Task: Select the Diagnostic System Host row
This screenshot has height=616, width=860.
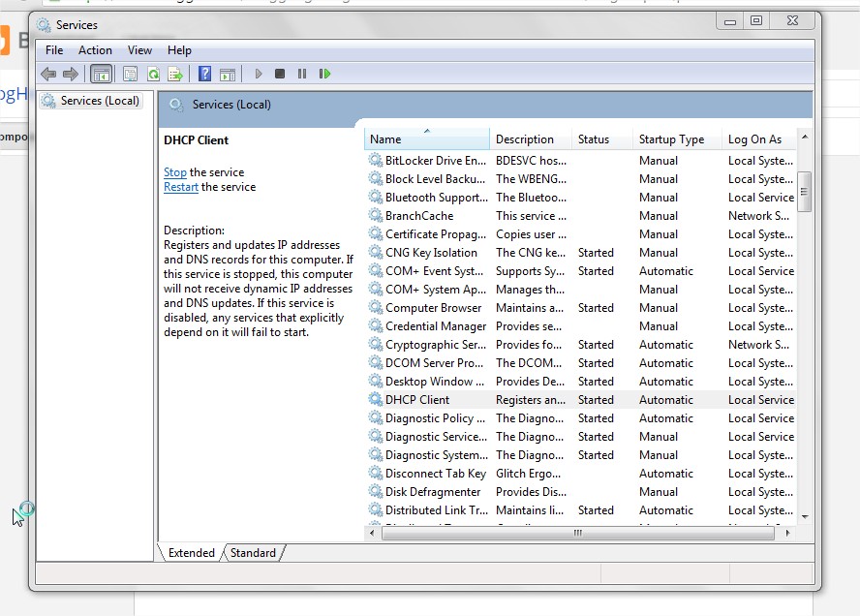Action: coord(581,454)
